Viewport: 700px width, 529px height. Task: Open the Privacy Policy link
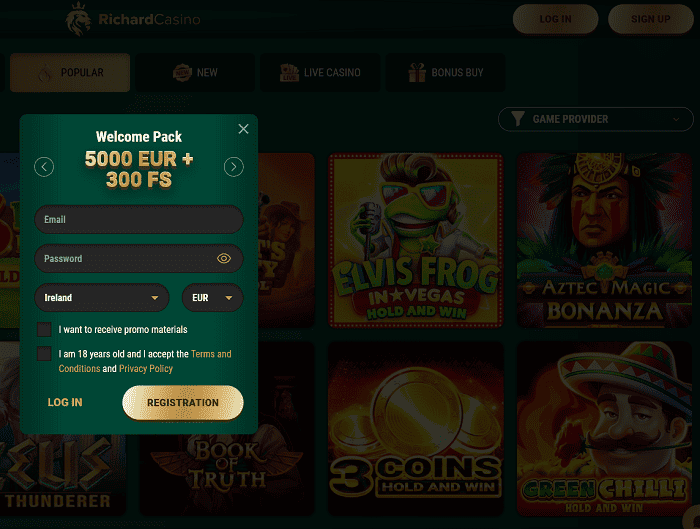[x=146, y=368]
